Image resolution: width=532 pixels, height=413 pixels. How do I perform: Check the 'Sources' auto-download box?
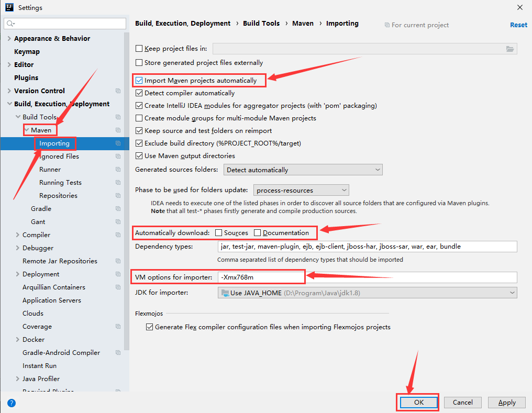coord(218,232)
